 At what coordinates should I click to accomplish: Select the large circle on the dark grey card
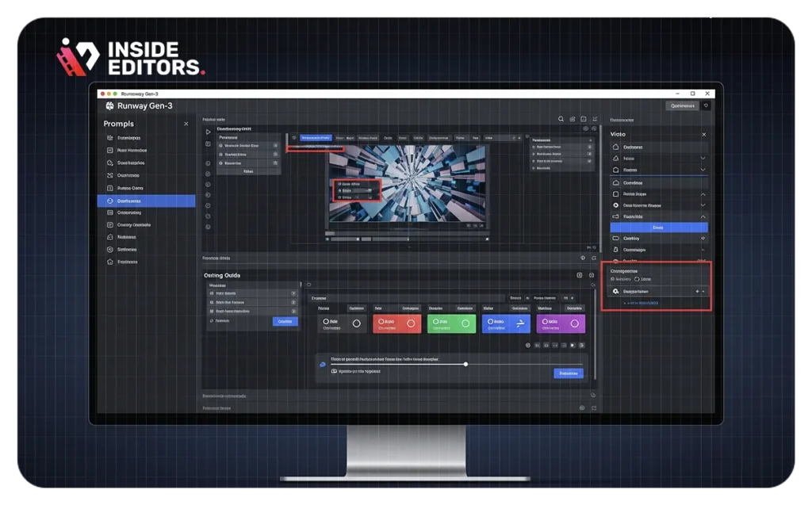click(x=356, y=323)
